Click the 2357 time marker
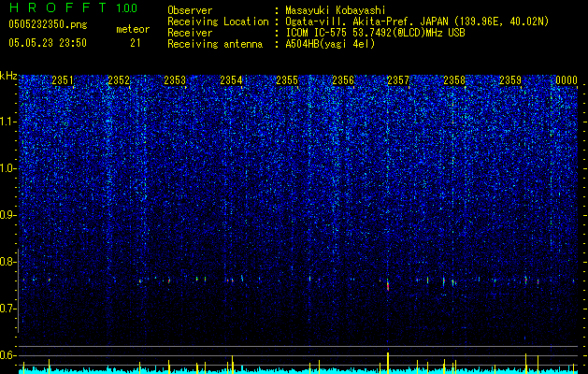The height and width of the screenshot is (374, 588). 398,79
